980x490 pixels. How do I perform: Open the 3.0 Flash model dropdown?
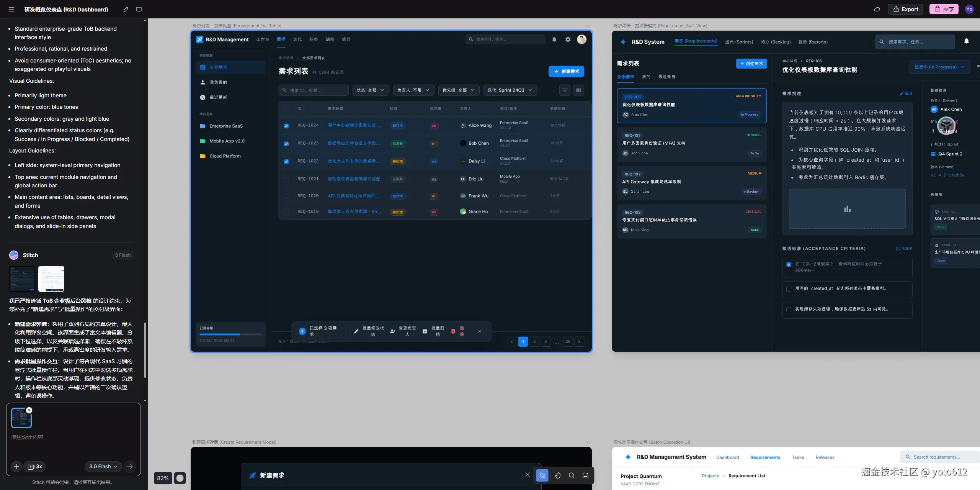coord(103,466)
